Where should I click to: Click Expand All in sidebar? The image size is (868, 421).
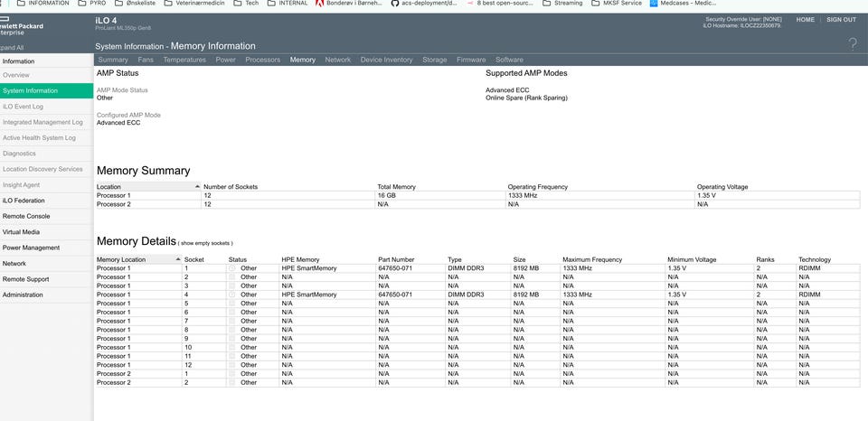pos(12,48)
